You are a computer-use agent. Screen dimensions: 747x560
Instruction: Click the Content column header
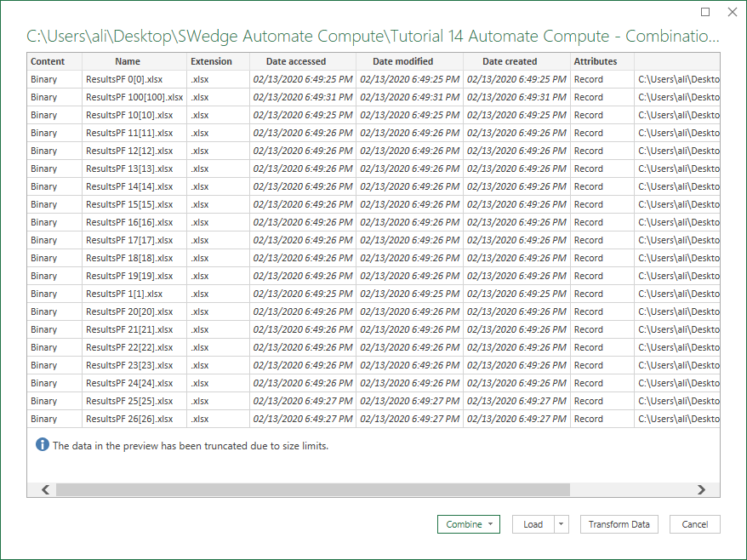point(48,61)
